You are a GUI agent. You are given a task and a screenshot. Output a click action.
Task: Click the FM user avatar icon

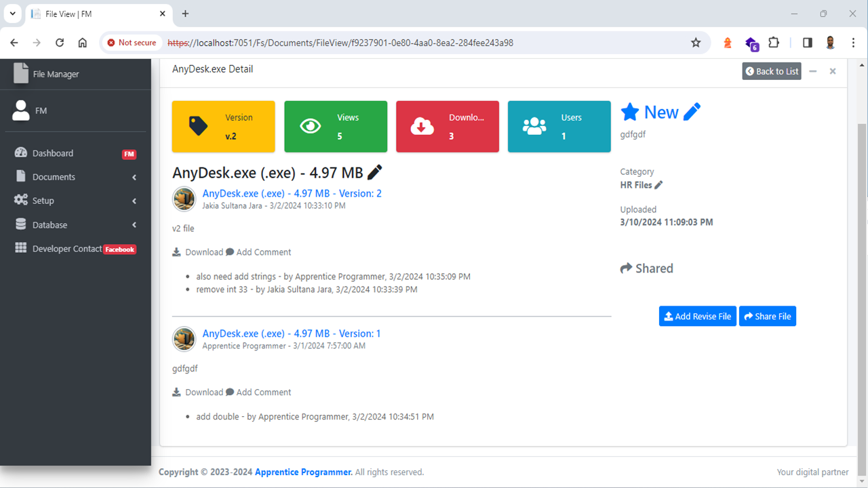click(21, 110)
